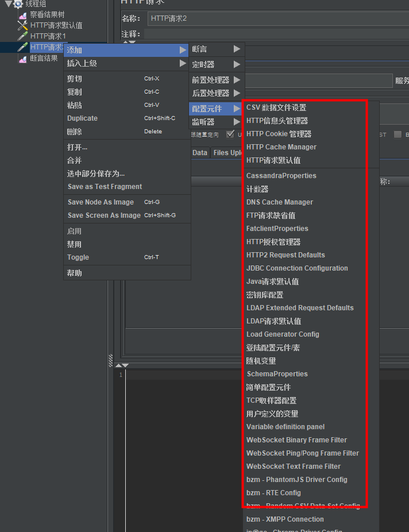Screen dimensions: 409x532
Task: Switch to the Files Upload tab
Action: pos(227,153)
